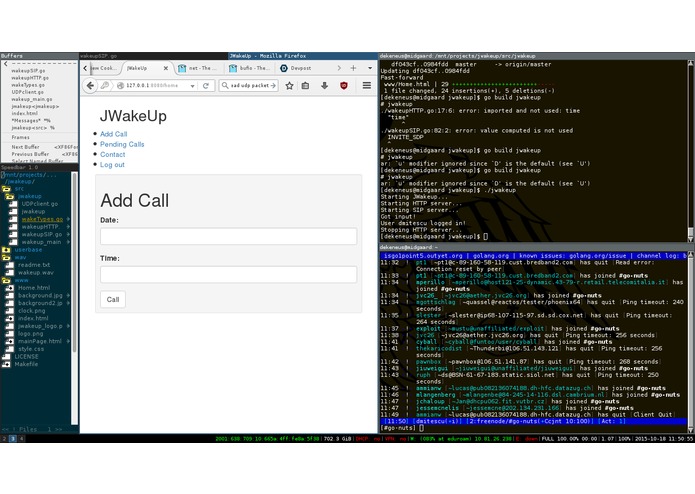695x494 pixels.
Task: Open the Firefox downloads arrow icon
Action: tap(324, 86)
